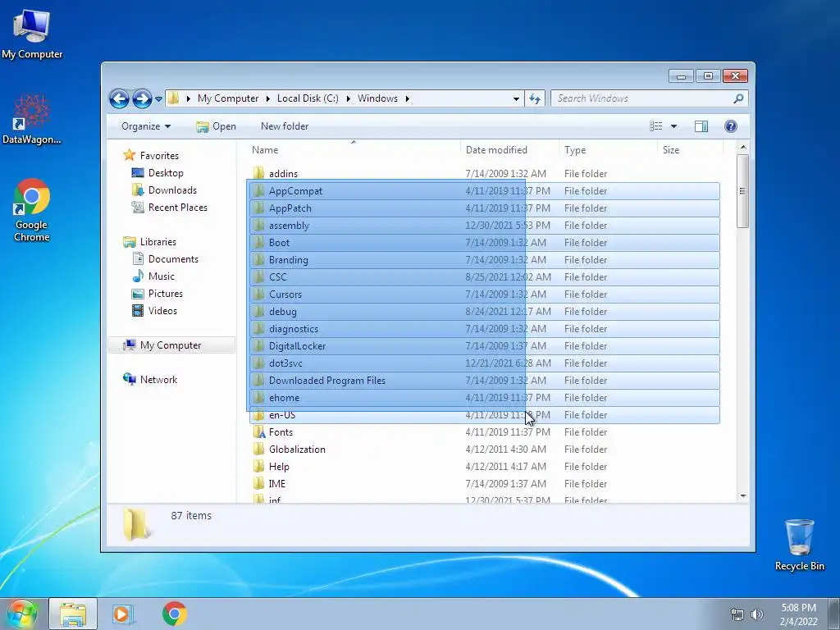This screenshot has height=630, width=840.
Task: Open the Recycle Bin
Action: click(x=799, y=544)
